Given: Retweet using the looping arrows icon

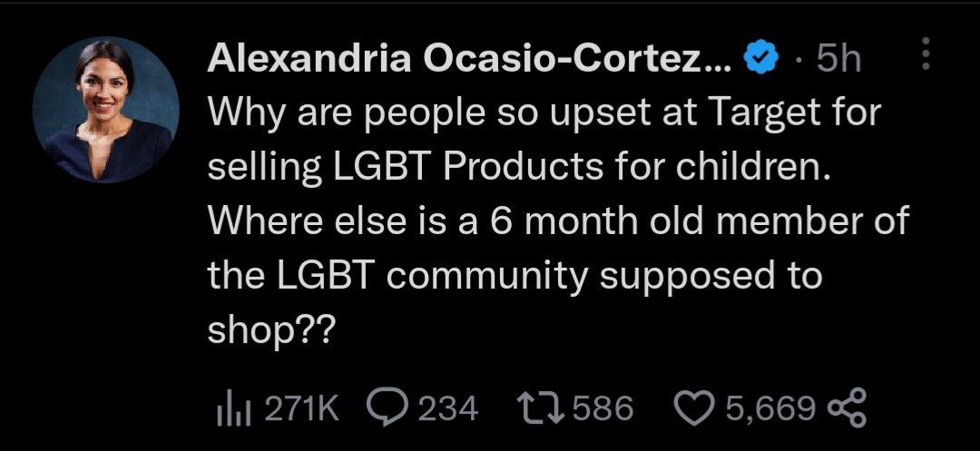Looking at the screenshot, I should (x=542, y=409).
